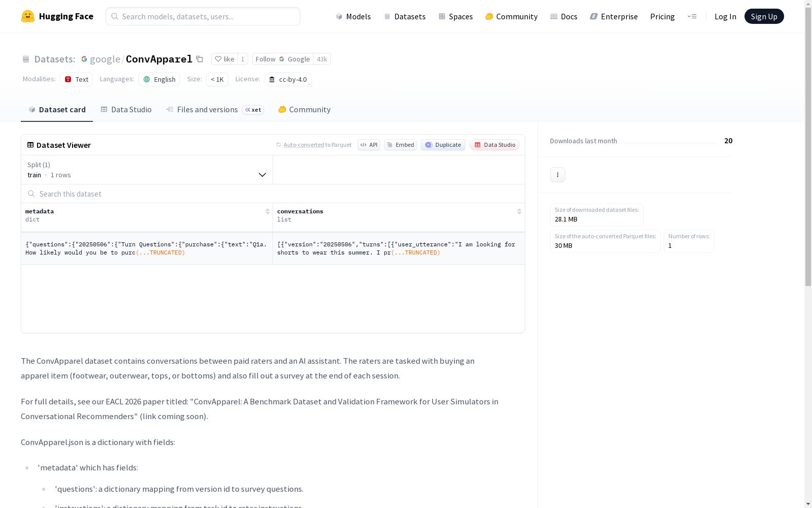Click the Hugging Face logo icon
This screenshot has height=508, width=812.
[28, 16]
